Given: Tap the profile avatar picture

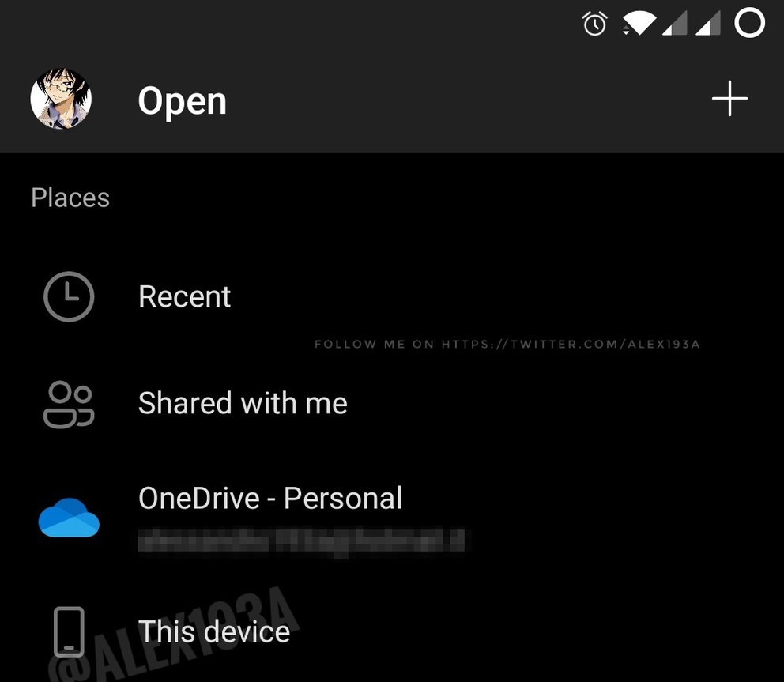Looking at the screenshot, I should [x=61, y=99].
